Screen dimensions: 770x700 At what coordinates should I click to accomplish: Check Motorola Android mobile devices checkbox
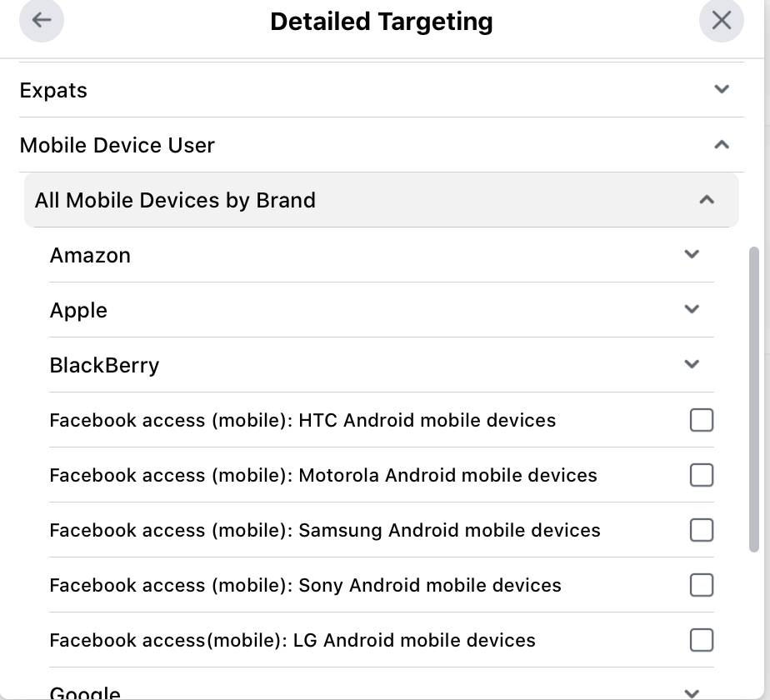(x=702, y=475)
